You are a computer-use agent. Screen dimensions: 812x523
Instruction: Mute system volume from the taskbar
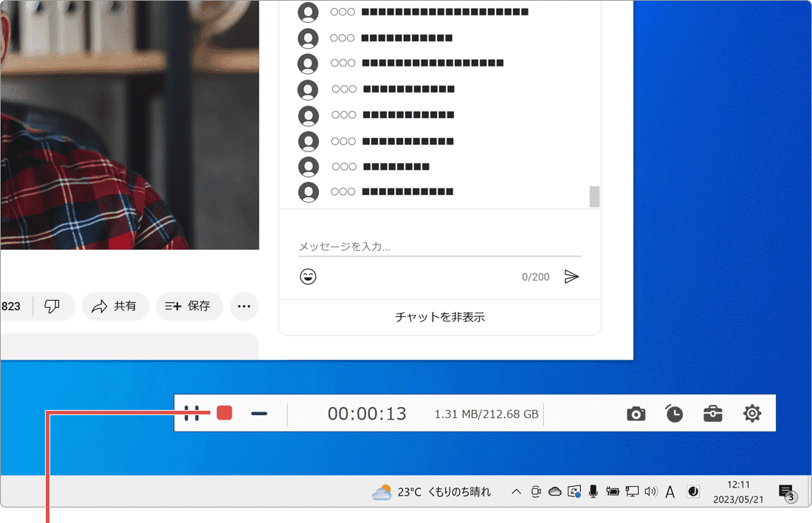652,491
